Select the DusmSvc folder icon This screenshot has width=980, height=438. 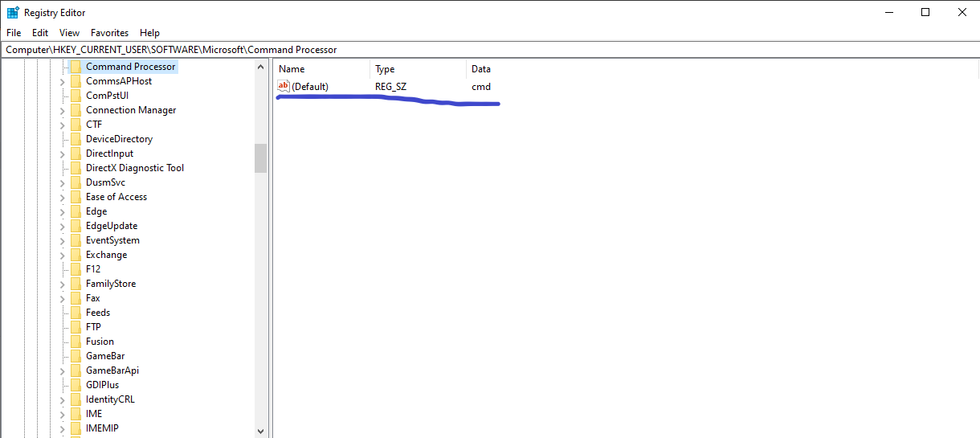tap(76, 182)
